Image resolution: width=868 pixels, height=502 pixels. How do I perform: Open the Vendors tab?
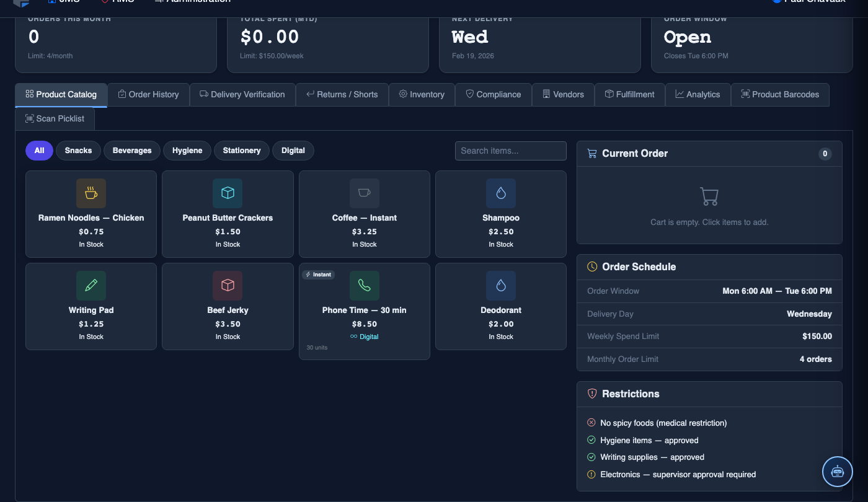coord(563,95)
